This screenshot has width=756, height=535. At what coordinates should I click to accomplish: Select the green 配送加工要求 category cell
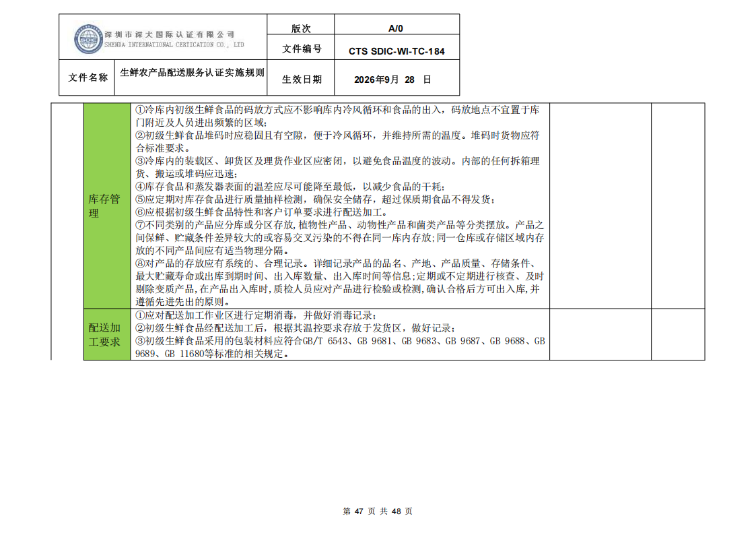[107, 335]
